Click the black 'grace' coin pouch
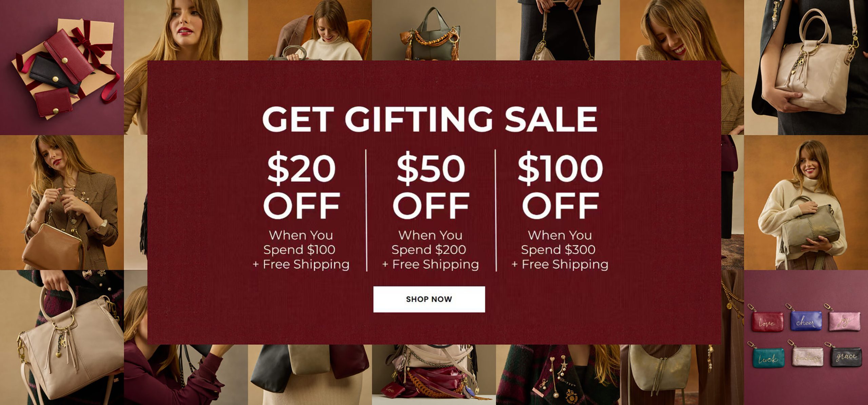Viewport: 868px width, 405px height. click(846, 357)
